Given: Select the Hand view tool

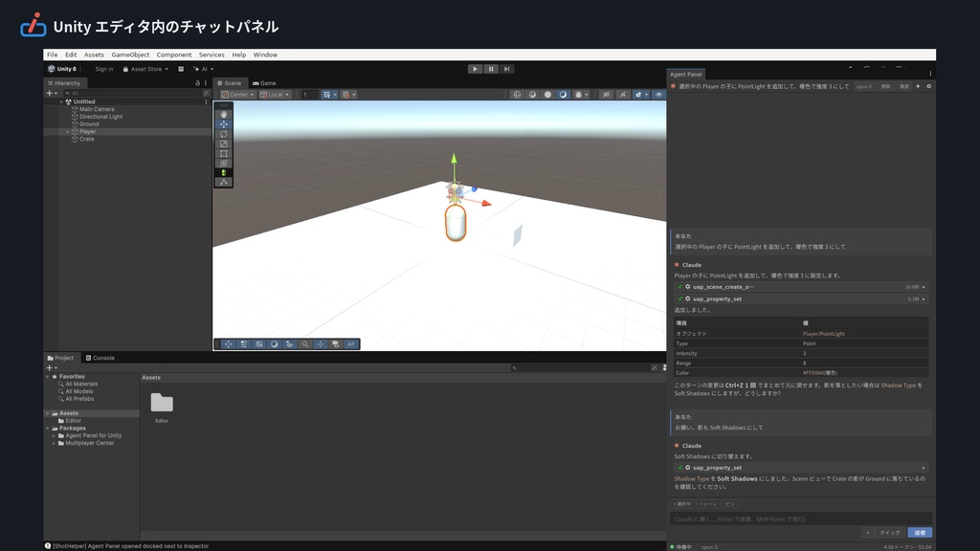Looking at the screenshot, I should pyautogui.click(x=224, y=115).
